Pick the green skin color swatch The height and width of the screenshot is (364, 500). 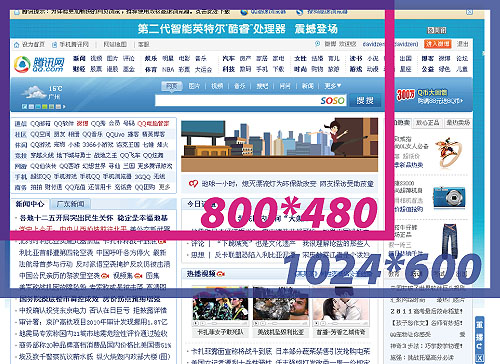[x=44, y=107]
